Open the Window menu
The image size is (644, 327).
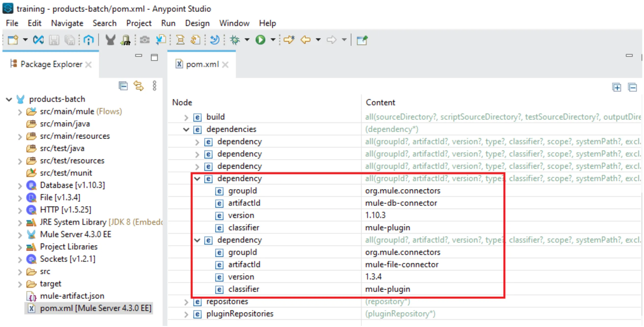(x=234, y=23)
